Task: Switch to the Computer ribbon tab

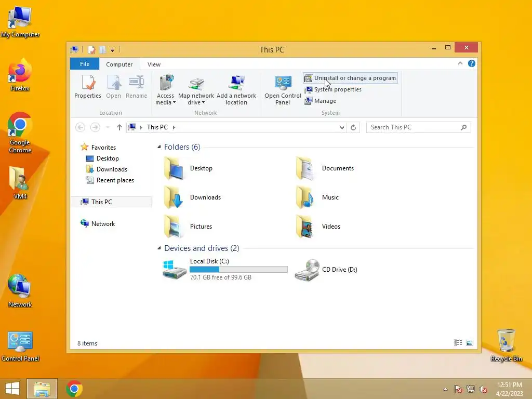Action: pos(119,64)
